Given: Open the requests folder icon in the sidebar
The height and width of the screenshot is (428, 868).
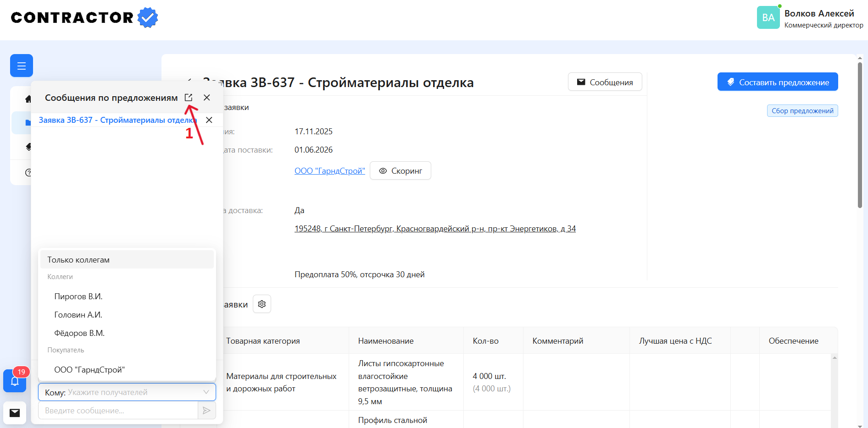Looking at the screenshot, I should click(28, 122).
